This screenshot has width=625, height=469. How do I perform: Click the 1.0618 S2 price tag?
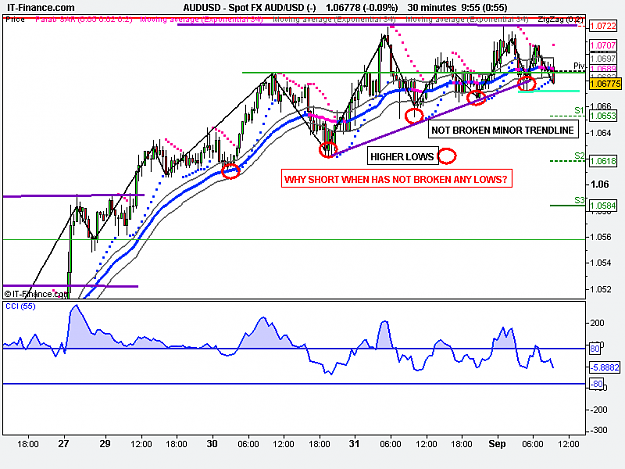(x=603, y=161)
